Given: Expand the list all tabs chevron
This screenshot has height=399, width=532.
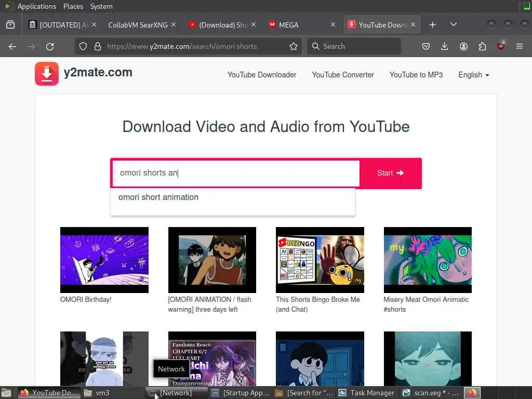Looking at the screenshot, I should [453, 25].
